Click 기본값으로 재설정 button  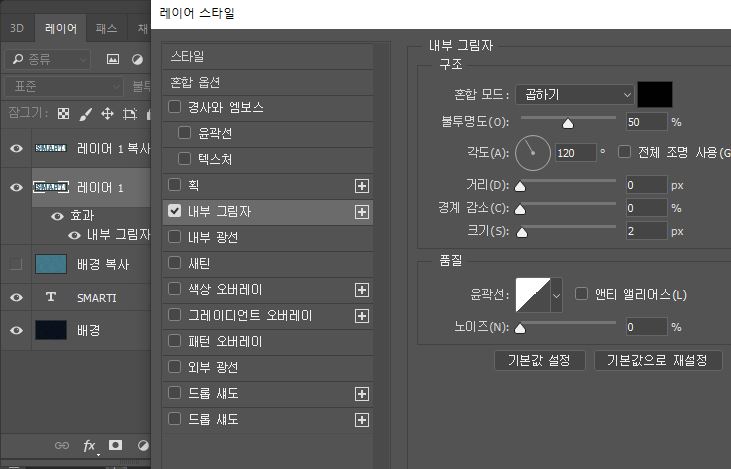click(x=658, y=360)
